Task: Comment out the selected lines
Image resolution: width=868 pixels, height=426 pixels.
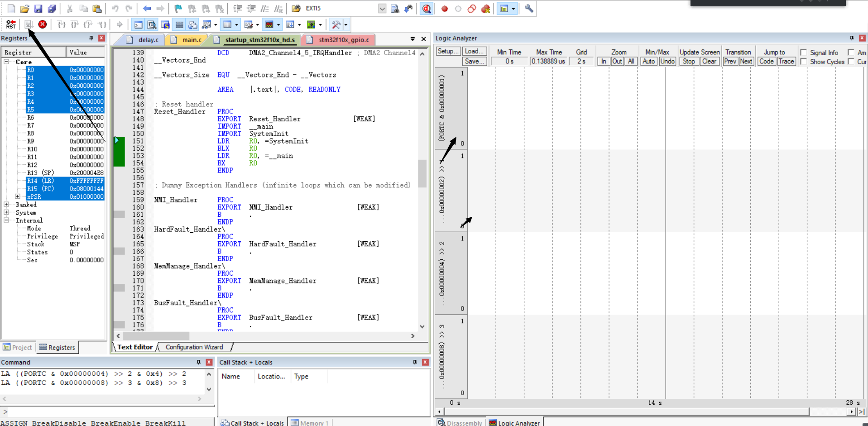Action: (x=265, y=9)
